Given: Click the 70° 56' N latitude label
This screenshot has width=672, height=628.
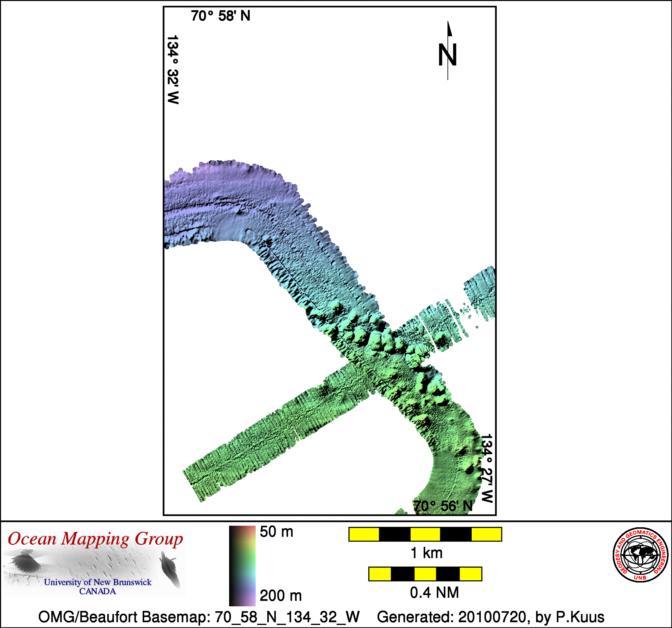Looking at the screenshot, I should click(443, 506).
